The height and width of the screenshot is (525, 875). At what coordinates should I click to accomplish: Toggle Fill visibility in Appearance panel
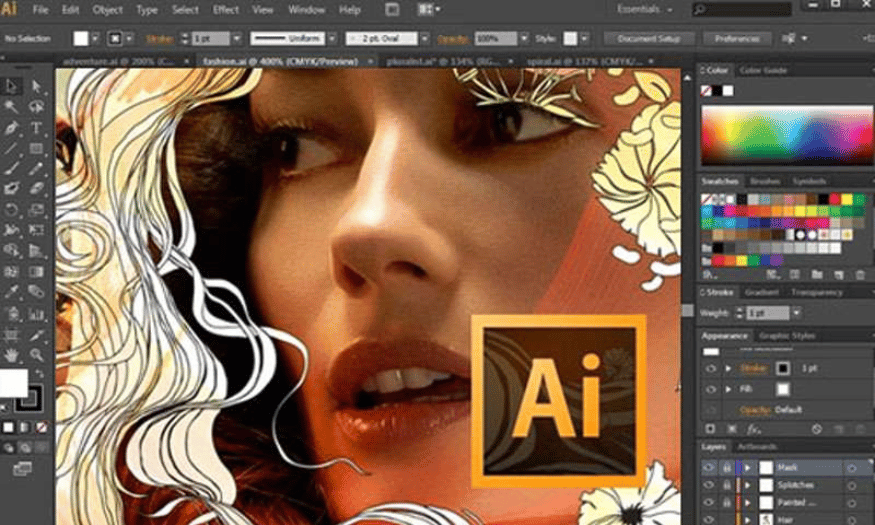710,389
